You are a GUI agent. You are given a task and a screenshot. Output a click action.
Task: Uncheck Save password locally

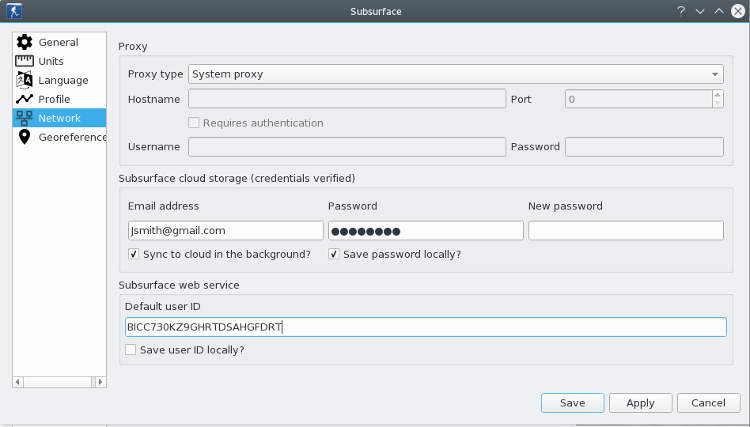(334, 254)
